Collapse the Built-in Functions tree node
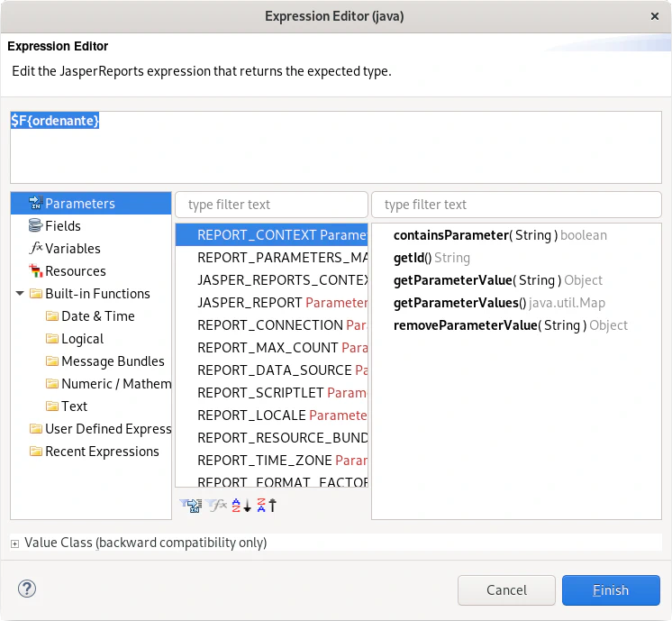The height and width of the screenshot is (621, 672). pos(20,294)
